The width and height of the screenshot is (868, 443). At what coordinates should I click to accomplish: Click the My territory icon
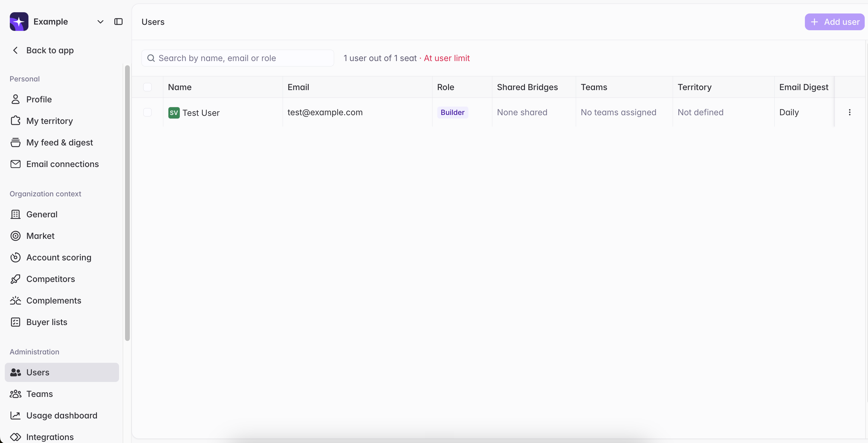point(16,121)
